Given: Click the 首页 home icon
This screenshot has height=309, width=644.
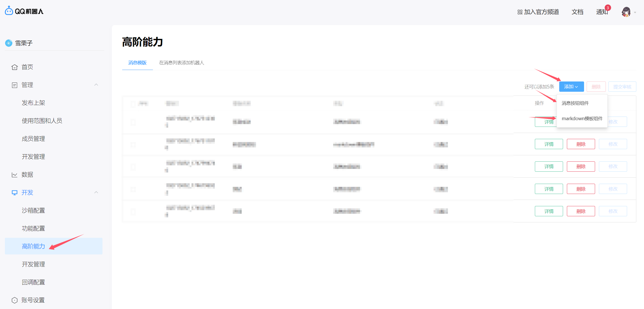Looking at the screenshot, I should [x=15, y=67].
